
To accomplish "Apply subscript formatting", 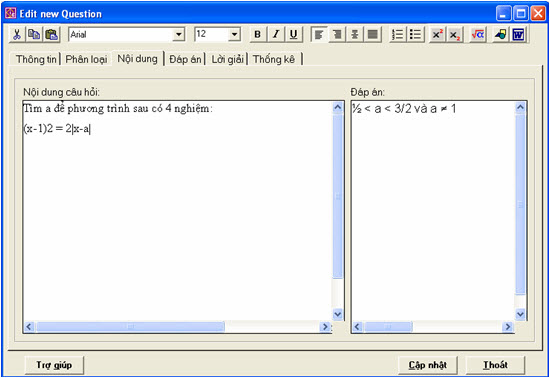I will tap(455, 35).
